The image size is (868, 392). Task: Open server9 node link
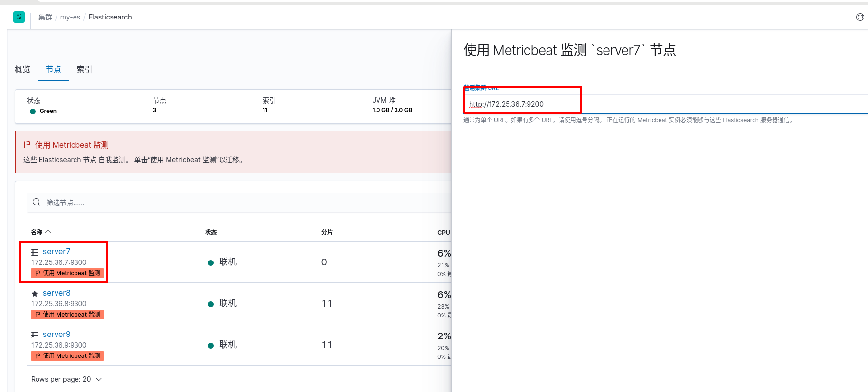[x=57, y=334]
